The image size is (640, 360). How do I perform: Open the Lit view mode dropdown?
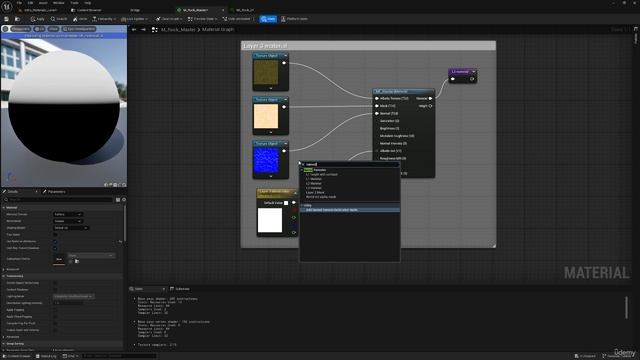[40, 29]
